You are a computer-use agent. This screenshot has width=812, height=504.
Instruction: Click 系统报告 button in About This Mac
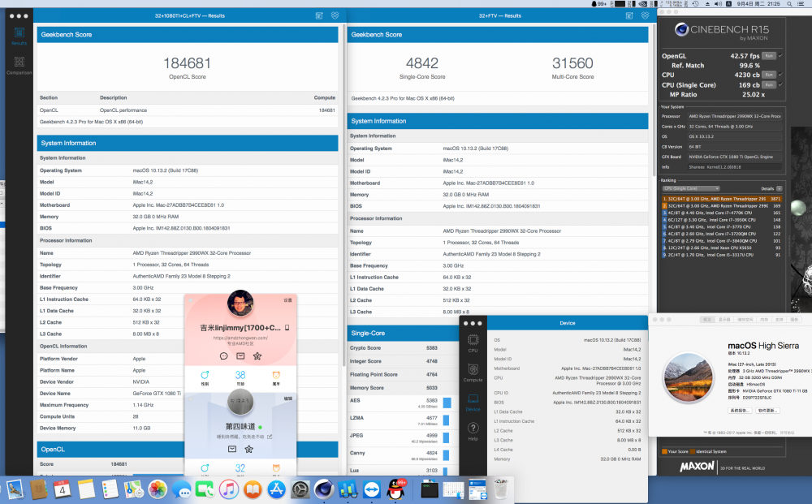click(x=740, y=411)
